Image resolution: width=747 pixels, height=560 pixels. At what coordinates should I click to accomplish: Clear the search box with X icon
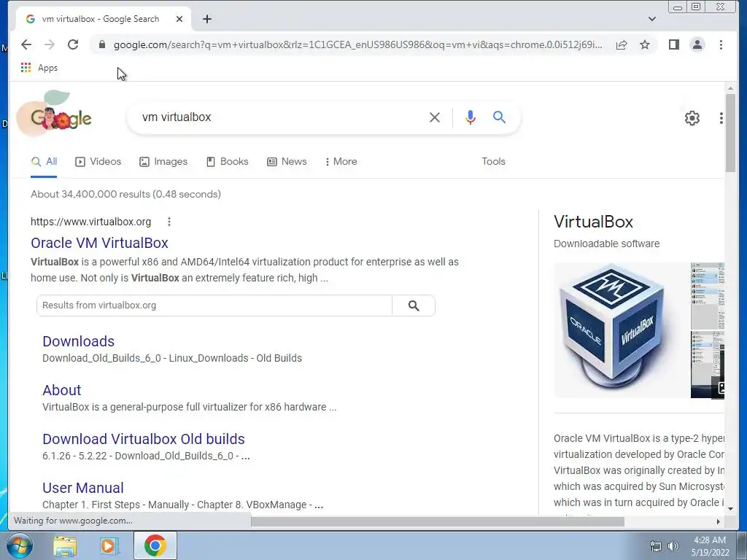435,117
